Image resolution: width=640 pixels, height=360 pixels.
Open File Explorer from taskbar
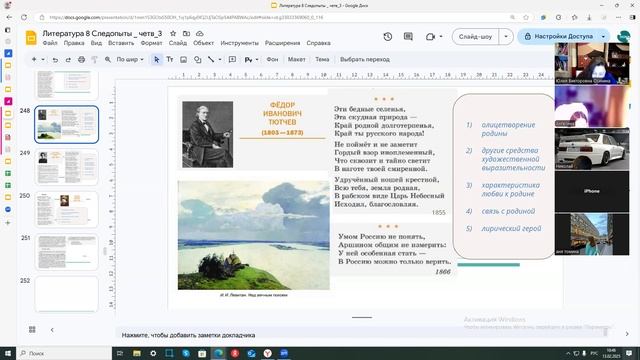point(137,353)
